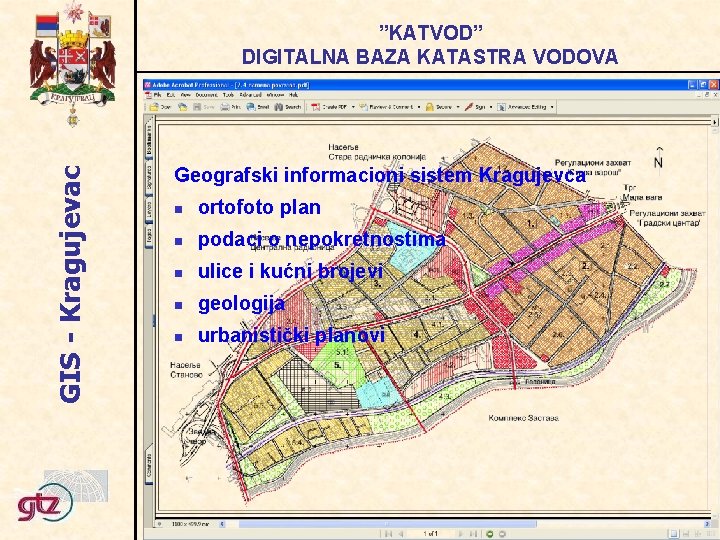This screenshot has width=720, height=540.
Task: Open the Bookmarks side panel tab
Action: tap(149, 140)
